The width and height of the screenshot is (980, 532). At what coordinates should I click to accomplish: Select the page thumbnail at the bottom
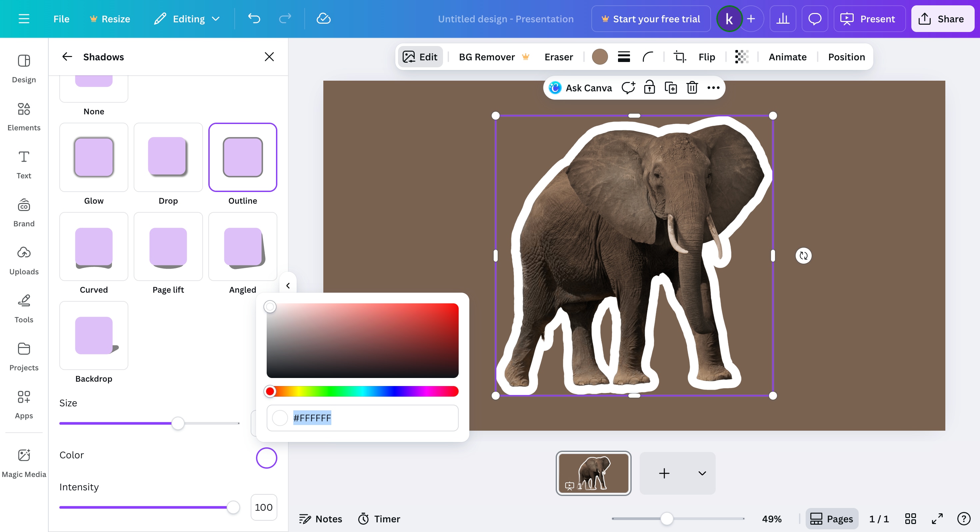[593, 473]
